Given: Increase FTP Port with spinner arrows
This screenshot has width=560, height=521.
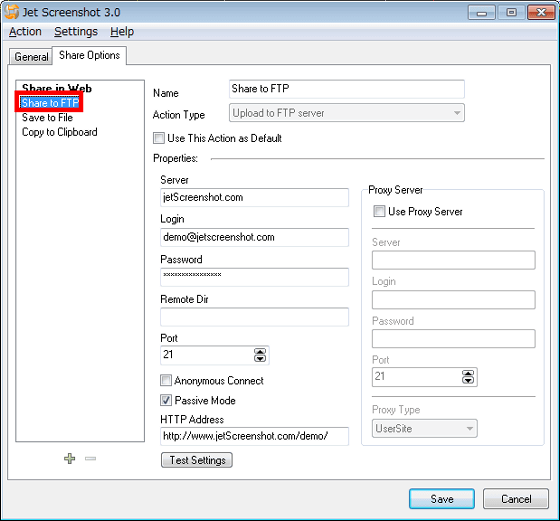Looking at the screenshot, I should point(260,351).
